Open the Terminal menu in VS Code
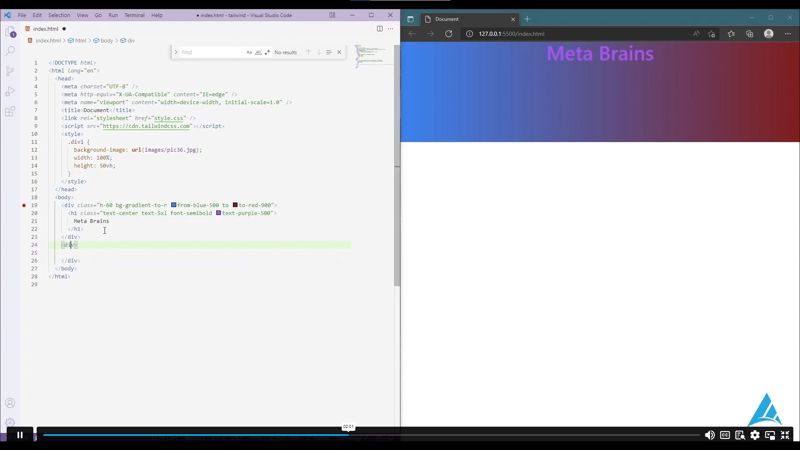The height and width of the screenshot is (450, 800). tap(135, 15)
